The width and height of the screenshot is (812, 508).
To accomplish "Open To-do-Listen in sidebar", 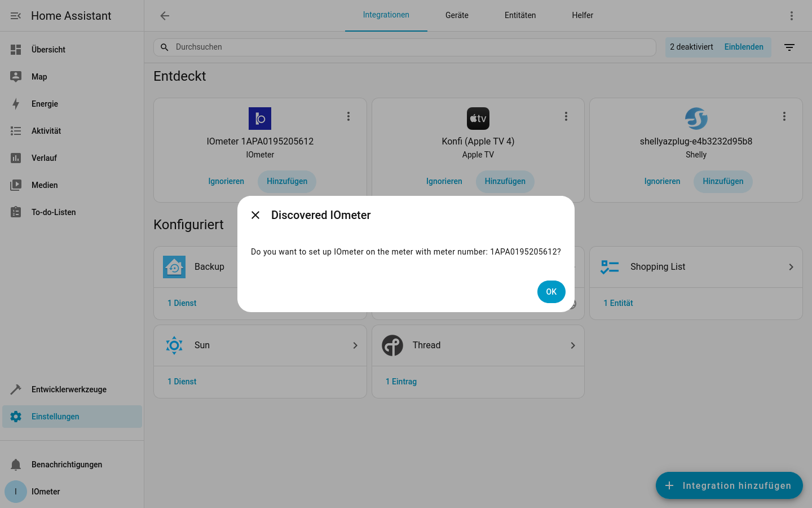I will [x=72, y=212].
